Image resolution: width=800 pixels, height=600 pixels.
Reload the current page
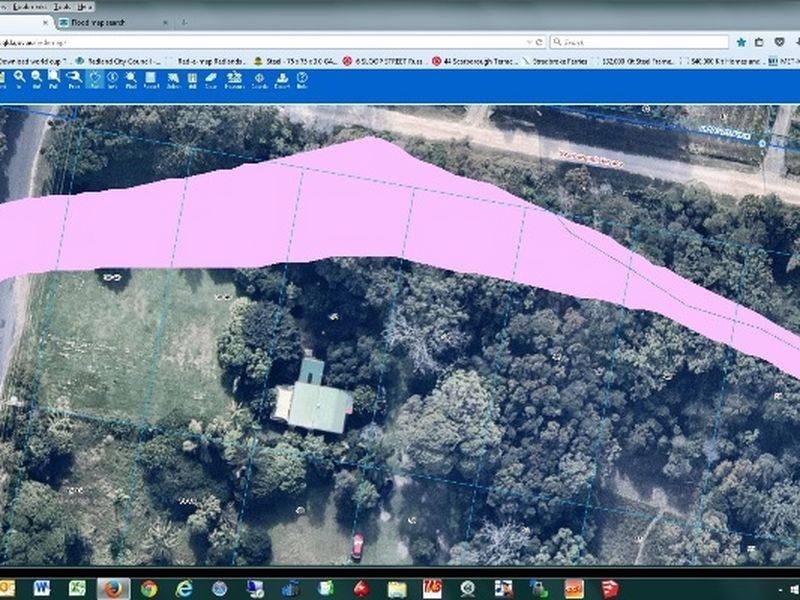click(539, 42)
